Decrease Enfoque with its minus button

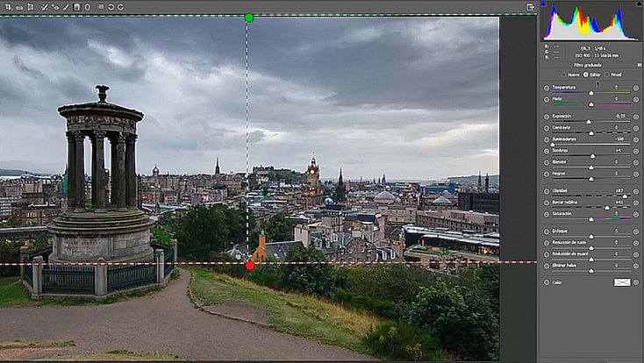(x=547, y=231)
